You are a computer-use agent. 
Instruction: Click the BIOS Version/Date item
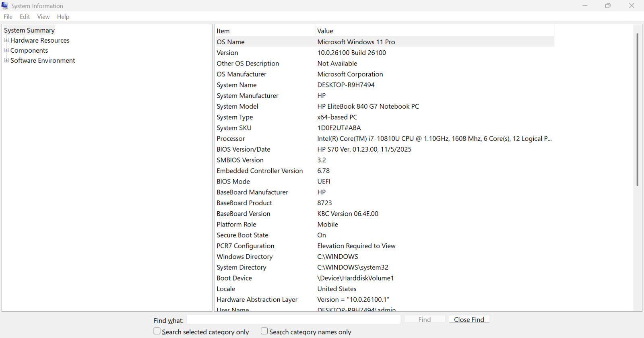pos(244,149)
